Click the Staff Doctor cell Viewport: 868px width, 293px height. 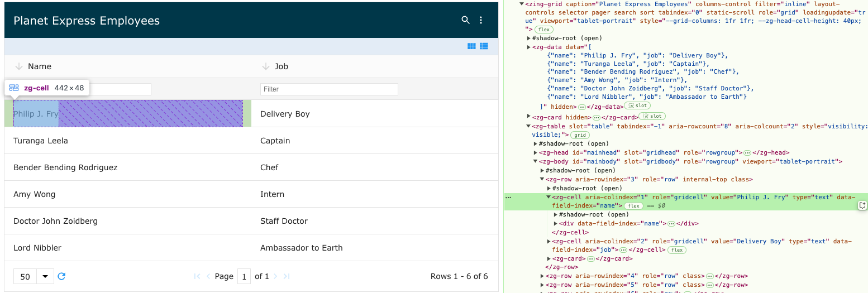click(x=375, y=221)
